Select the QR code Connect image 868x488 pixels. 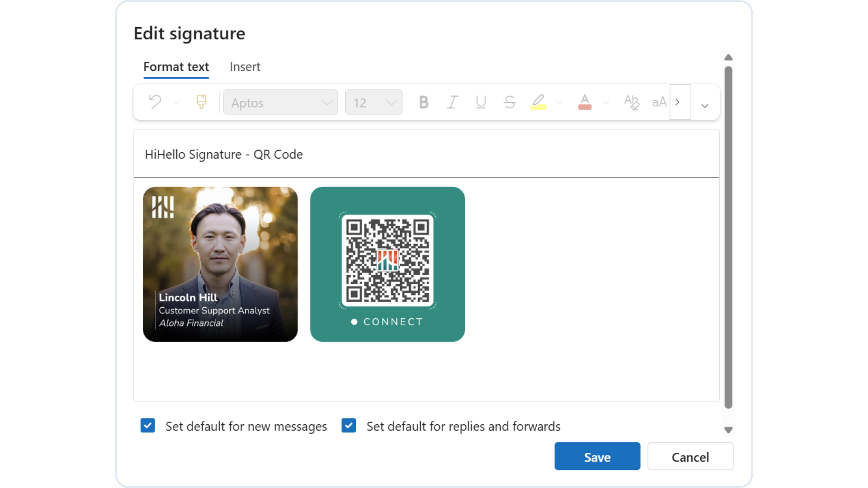click(387, 264)
